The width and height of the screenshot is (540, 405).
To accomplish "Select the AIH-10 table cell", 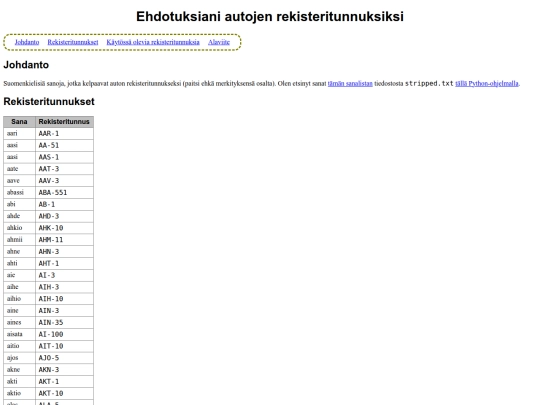I will pos(64,299).
